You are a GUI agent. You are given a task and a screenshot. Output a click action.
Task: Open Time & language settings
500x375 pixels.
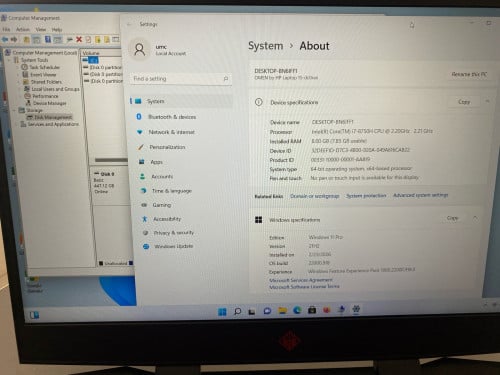pos(166,191)
